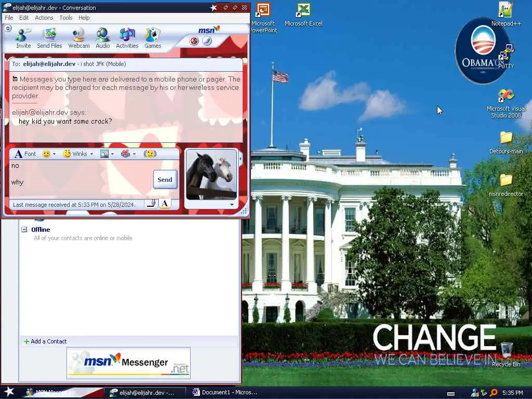Open Microsoft PowerPoint desktop shortcut
The image size is (532, 399).
(263, 17)
